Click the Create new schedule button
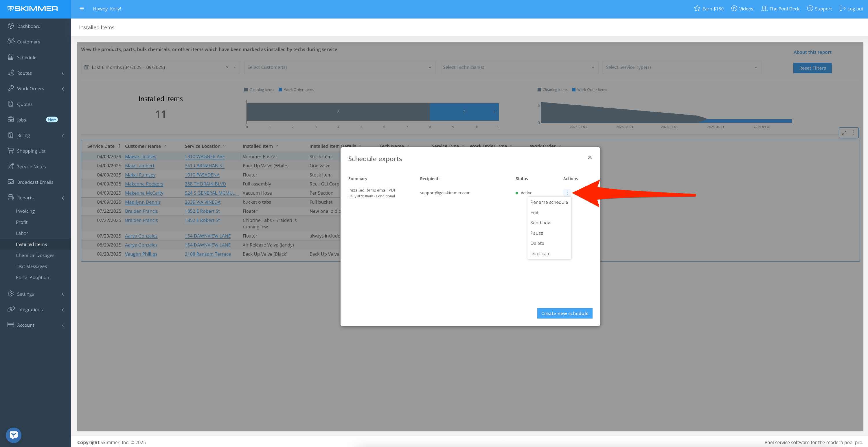This screenshot has height=447, width=868. 564,313
